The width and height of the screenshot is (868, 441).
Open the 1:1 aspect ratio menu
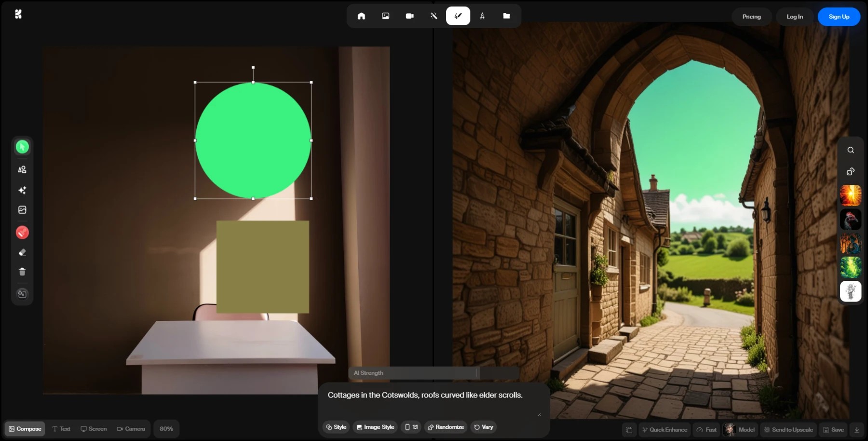(x=411, y=427)
